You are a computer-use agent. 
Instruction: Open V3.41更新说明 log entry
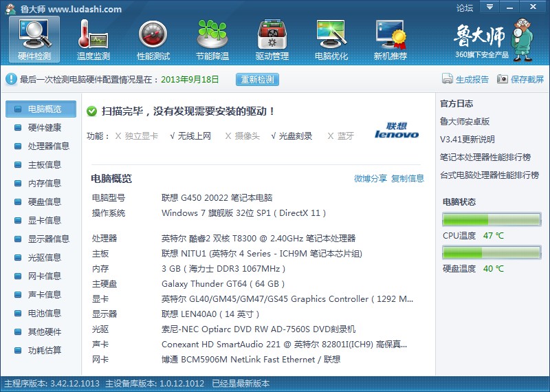click(x=467, y=140)
